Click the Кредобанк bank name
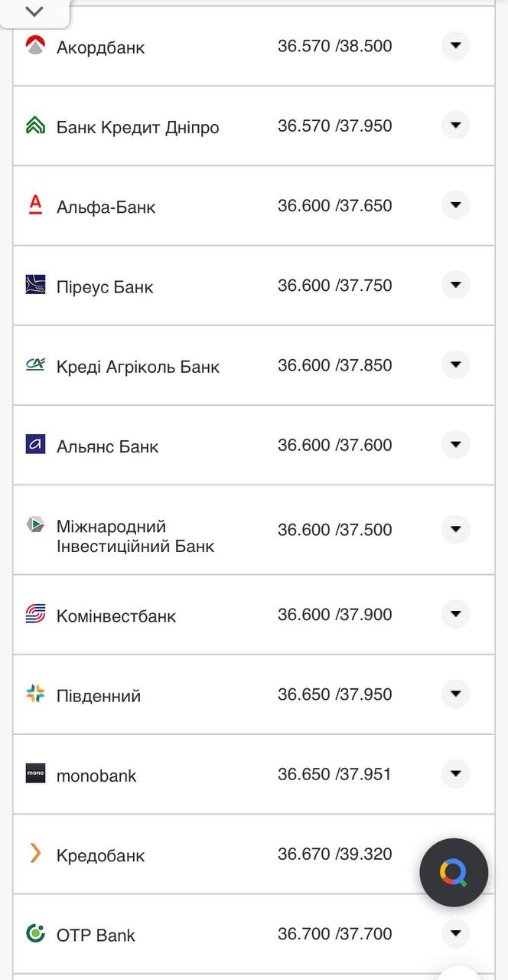This screenshot has height=980, width=508. [100, 855]
